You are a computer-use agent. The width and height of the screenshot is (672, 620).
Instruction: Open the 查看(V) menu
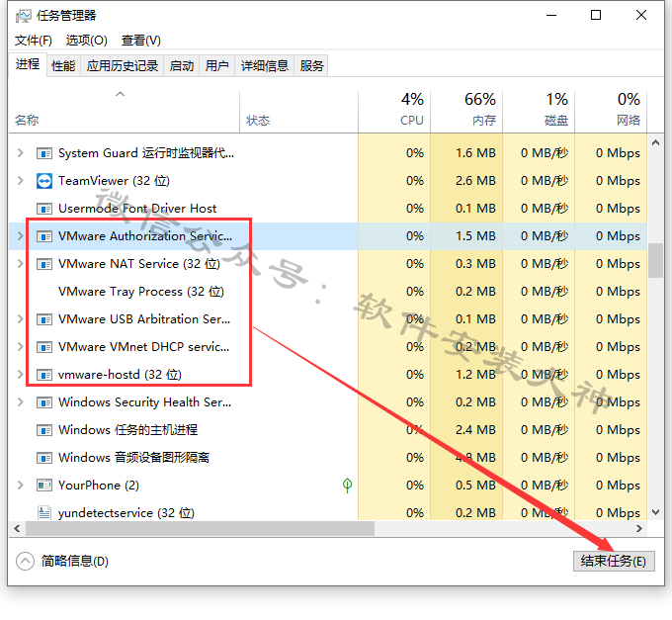click(x=141, y=41)
